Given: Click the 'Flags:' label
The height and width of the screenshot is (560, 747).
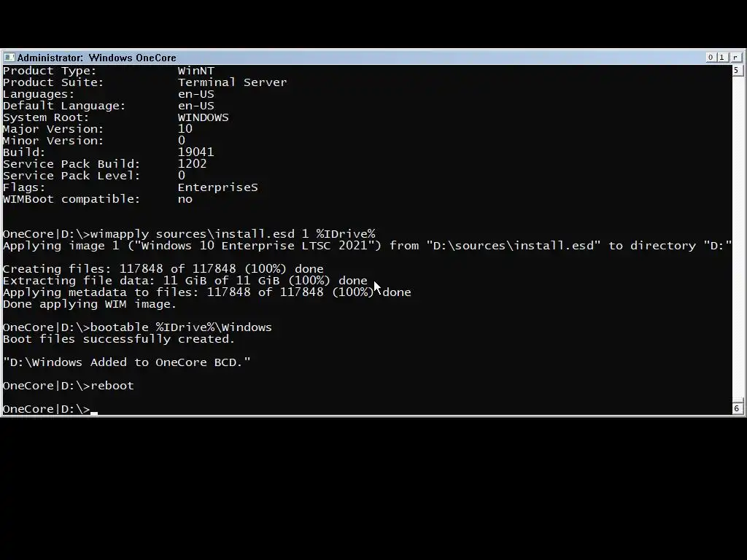Looking at the screenshot, I should pyautogui.click(x=24, y=187).
